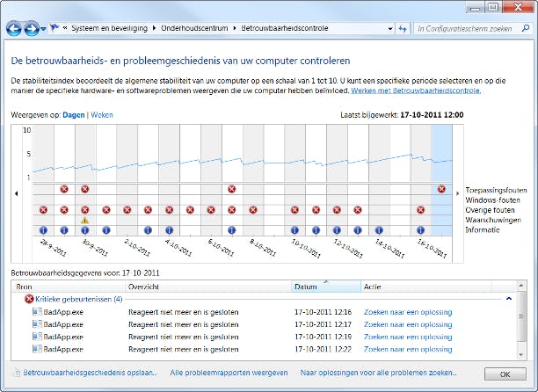This screenshot has width=538, height=392.
Task: Select the Informatie icon for 14-10-2011
Action: click(379, 230)
